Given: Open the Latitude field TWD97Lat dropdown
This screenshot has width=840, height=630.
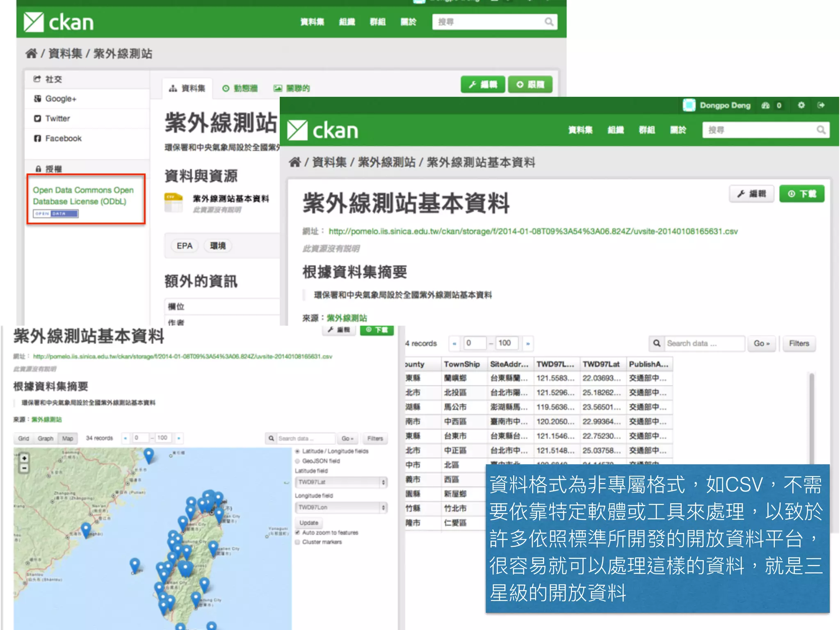Looking at the screenshot, I should tap(341, 482).
